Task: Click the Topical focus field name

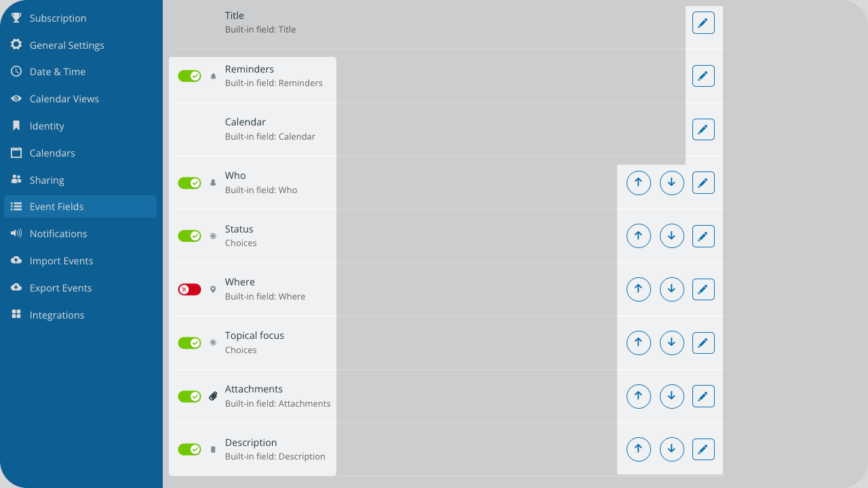Action: pos(254,335)
